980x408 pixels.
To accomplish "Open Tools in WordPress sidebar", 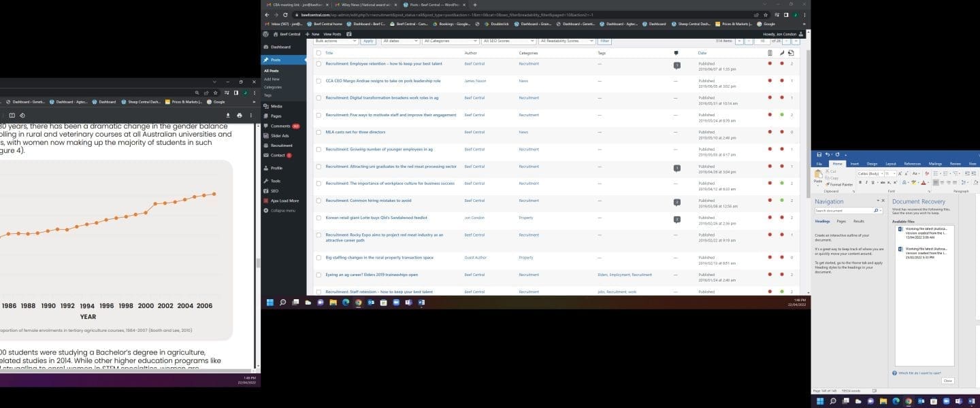I will pyautogui.click(x=276, y=181).
